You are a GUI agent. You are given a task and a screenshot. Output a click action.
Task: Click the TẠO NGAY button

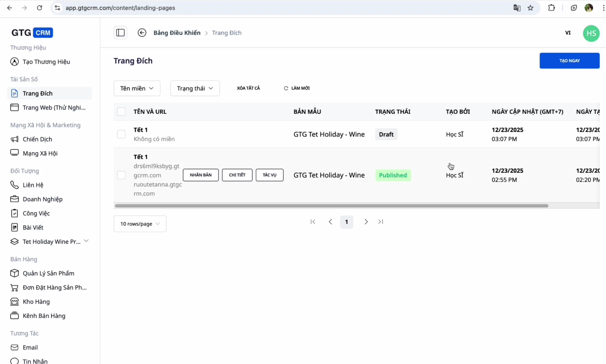[x=569, y=61]
